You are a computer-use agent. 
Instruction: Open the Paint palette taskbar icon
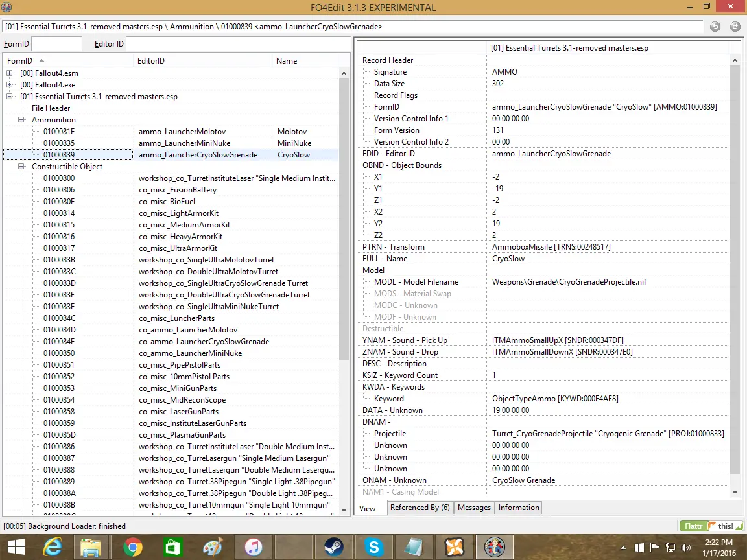tap(213, 547)
